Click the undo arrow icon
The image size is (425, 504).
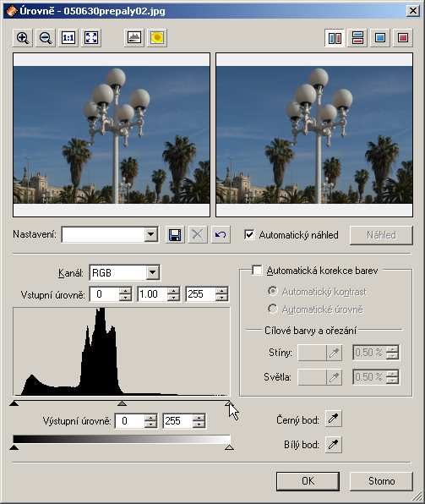point(221,235)
